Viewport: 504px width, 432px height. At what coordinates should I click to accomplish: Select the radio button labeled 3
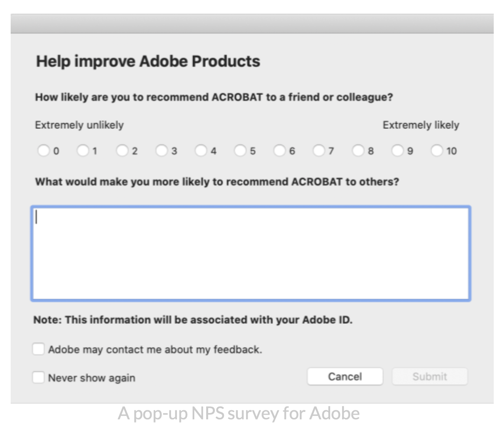click(x=162, y=150)
